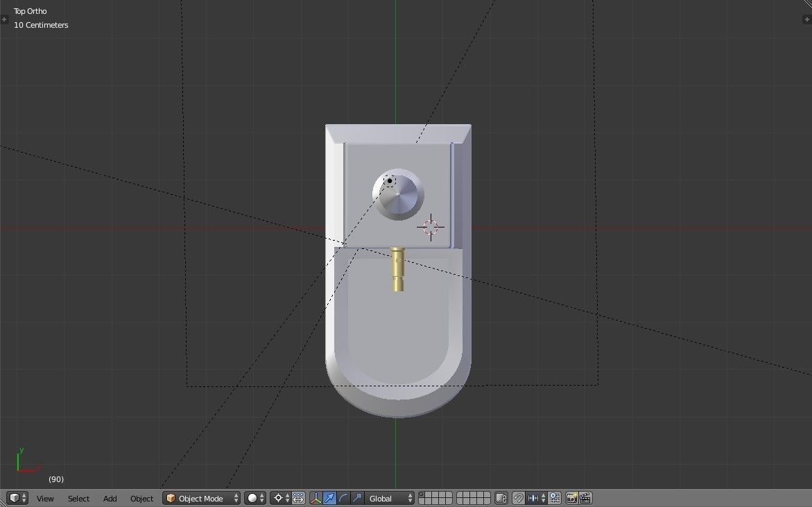Render OpenGL animation with clapperboard icon
This screenshot has width=812, height=507.
coord(585,498)
